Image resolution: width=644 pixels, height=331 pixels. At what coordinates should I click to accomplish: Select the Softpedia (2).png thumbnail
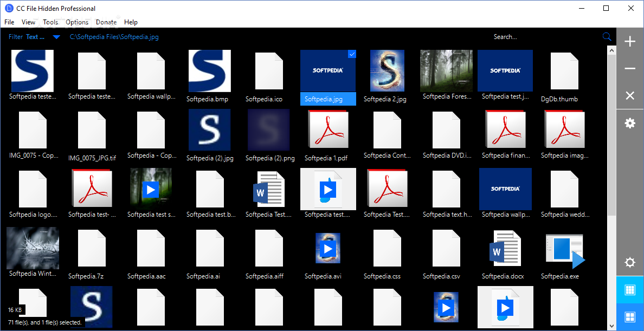coord(269,130)
